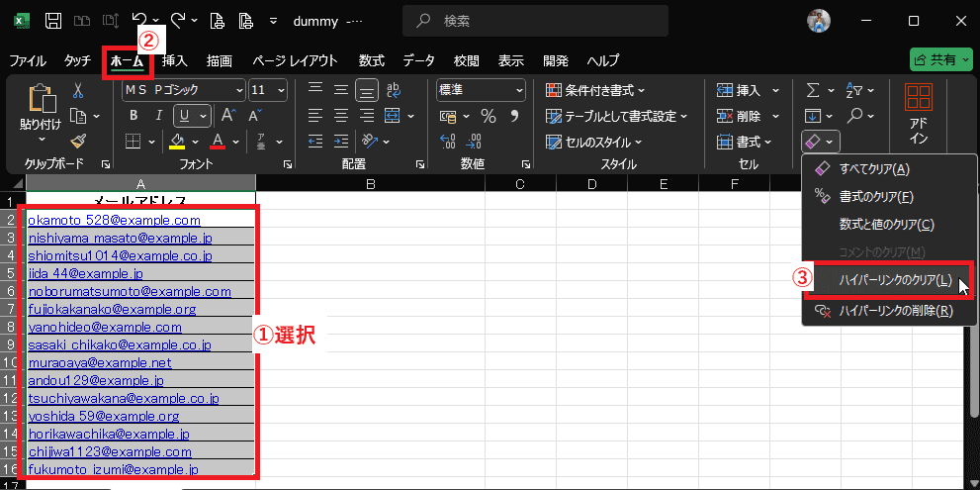980x490 pixels.
Task: Toggle Bold formatting
Action: (x=134, y=116)
